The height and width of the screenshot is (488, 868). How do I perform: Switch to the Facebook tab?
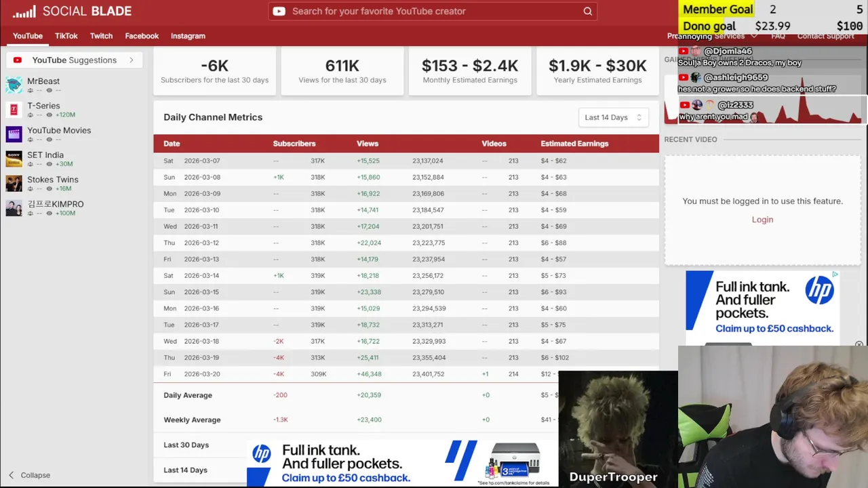tap(142, 36)
